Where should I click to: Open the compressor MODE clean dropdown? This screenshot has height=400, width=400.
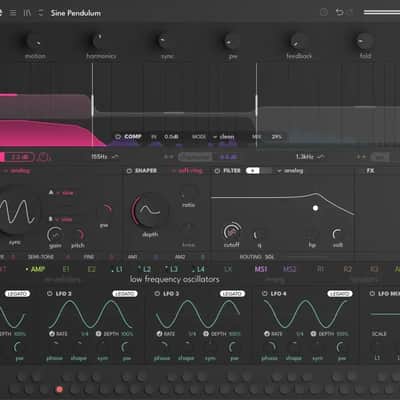(223, 137)
